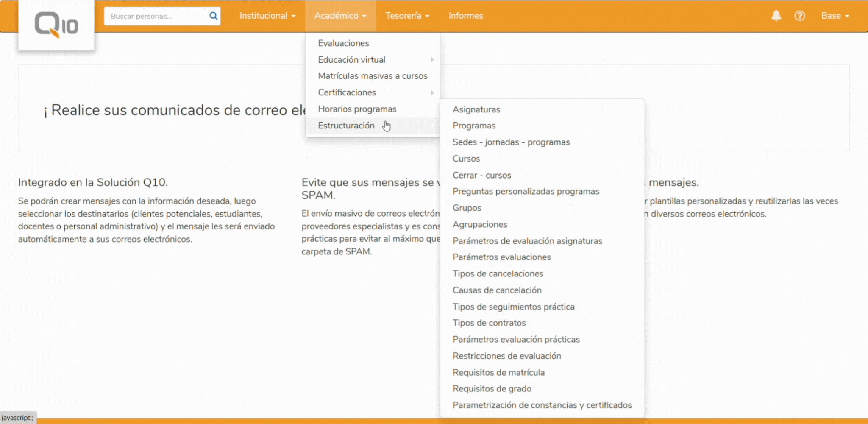The width and height of the screenshot is (868, 424).
Task: Click the search magnifier icon
Action: [x=213, y=16]
